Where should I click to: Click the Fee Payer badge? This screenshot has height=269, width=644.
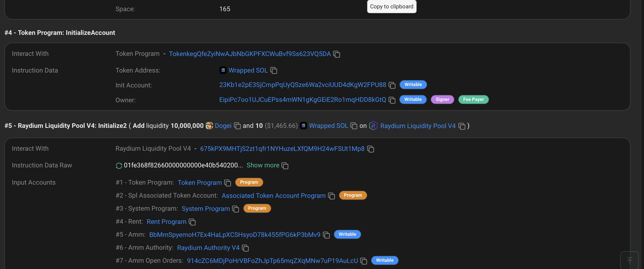[473, 100]
